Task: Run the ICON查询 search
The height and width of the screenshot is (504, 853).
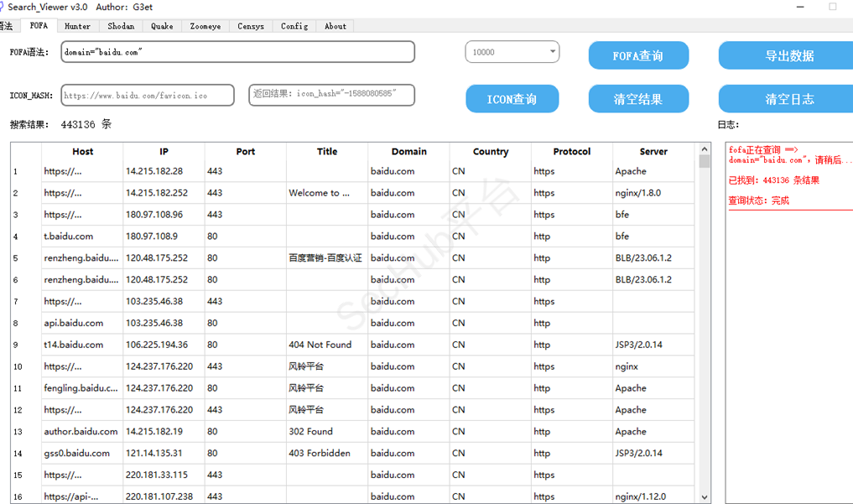Action: tap(512, 99)
